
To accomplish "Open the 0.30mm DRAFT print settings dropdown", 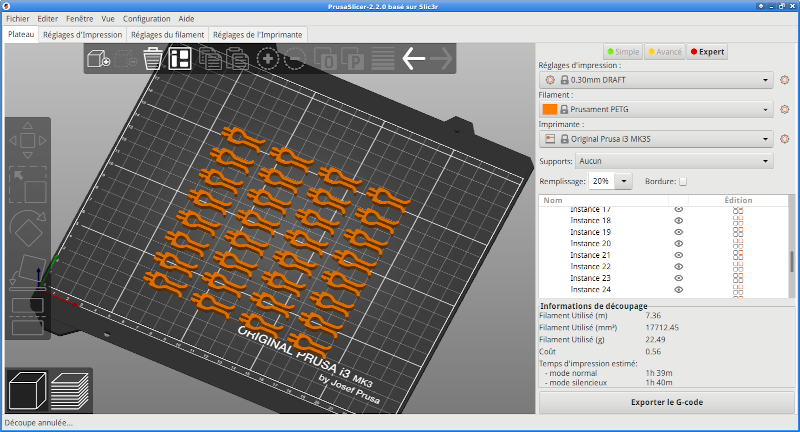I will point(657,80).
